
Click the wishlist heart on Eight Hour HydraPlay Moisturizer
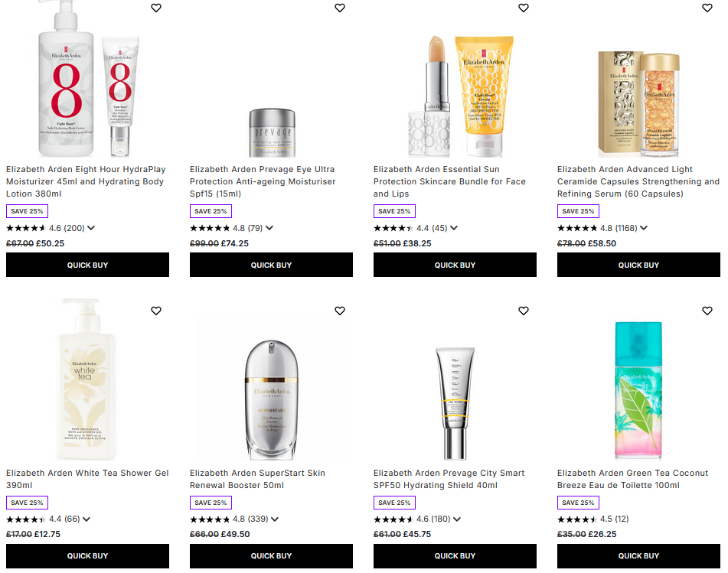[155, 8]
